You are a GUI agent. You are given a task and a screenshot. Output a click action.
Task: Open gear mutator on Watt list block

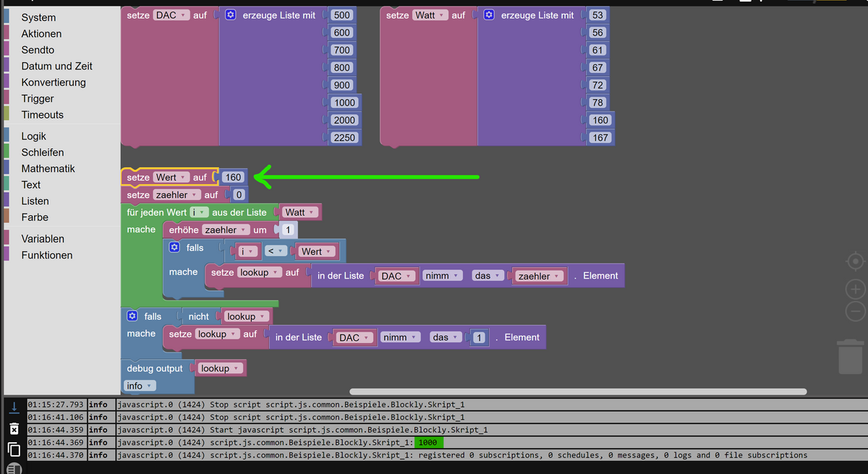(x=489, y=15)
